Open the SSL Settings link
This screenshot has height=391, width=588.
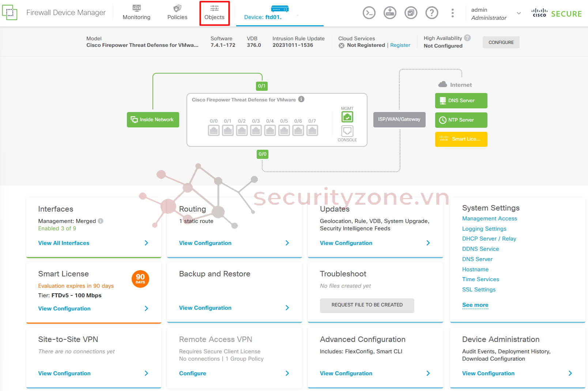pyautogui.click(x=479, y=289)
